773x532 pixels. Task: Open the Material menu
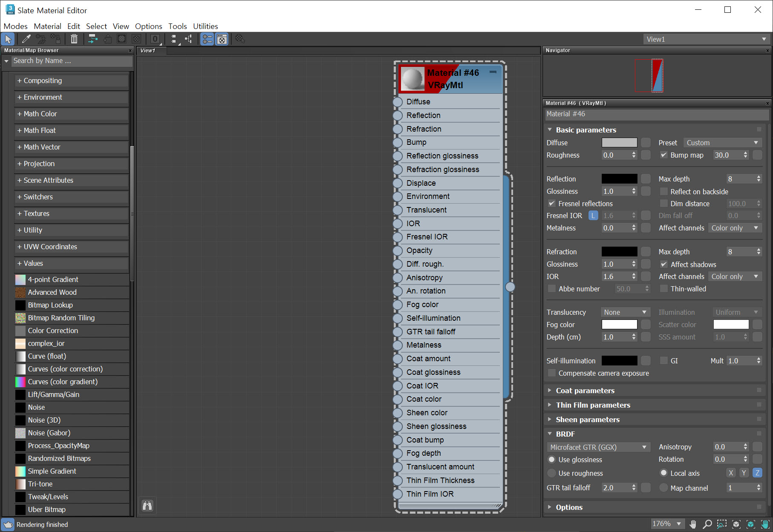(x=47, y=26)
